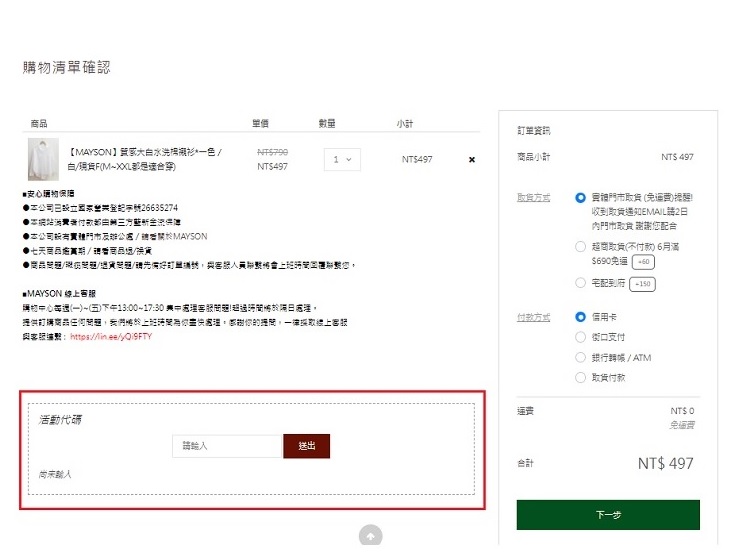Click the +60 shipping fee badge
Viewport: 731px width, 558px height.
coord(644,261)
